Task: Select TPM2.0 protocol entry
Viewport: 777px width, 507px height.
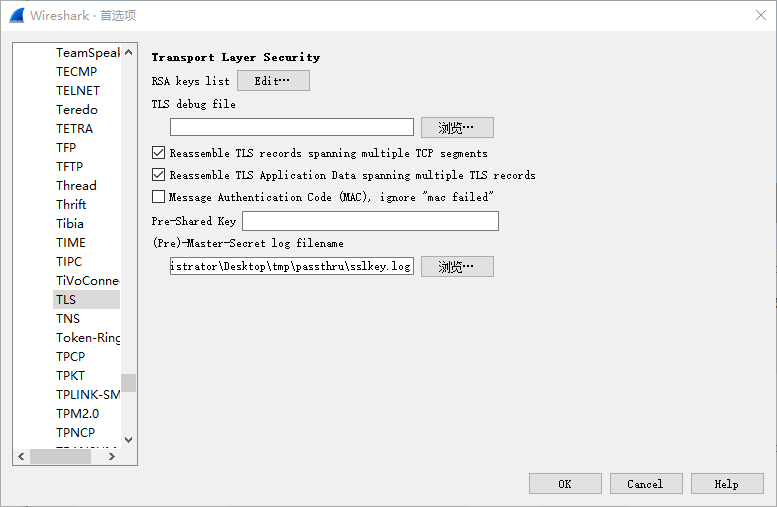Action: tap(77, 413)
